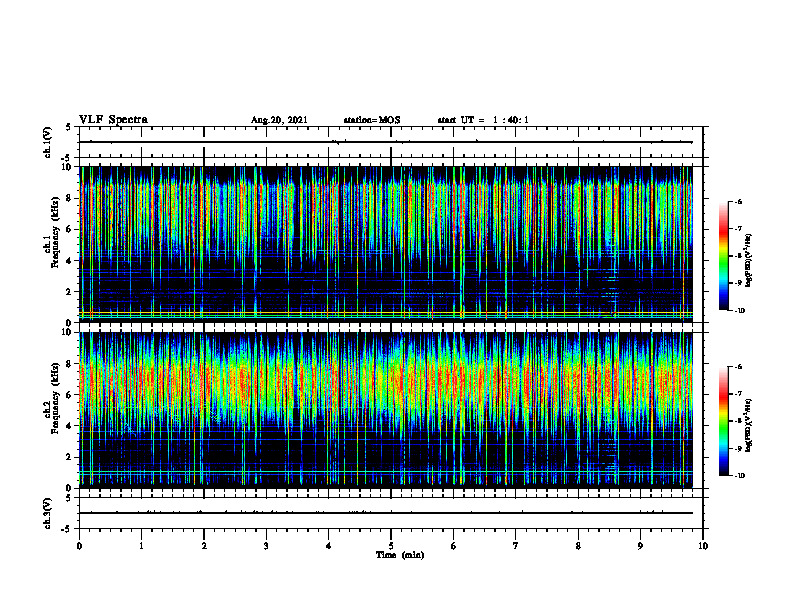Click the '-6' value on ch.1 colorbar
The image size is (792, 612).
[x=738, y=201]
